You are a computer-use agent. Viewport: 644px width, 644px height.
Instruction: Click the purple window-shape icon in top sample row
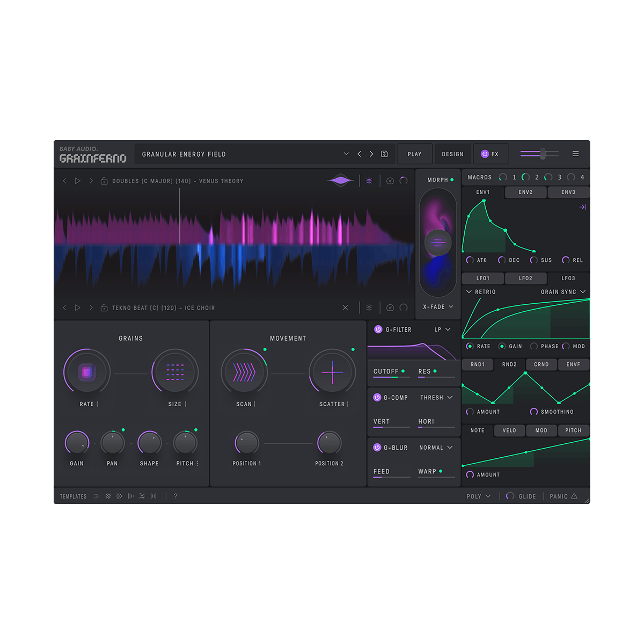[x=341, y=181]
